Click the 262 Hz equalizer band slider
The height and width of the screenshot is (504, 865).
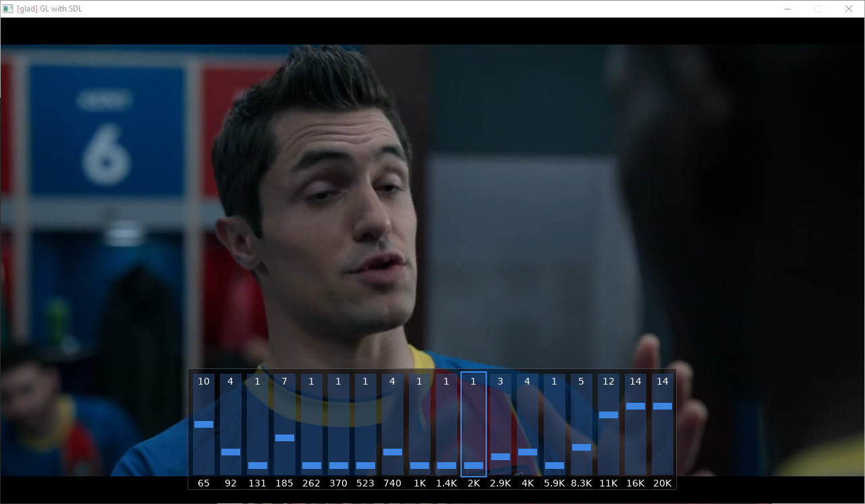point(312,424)
